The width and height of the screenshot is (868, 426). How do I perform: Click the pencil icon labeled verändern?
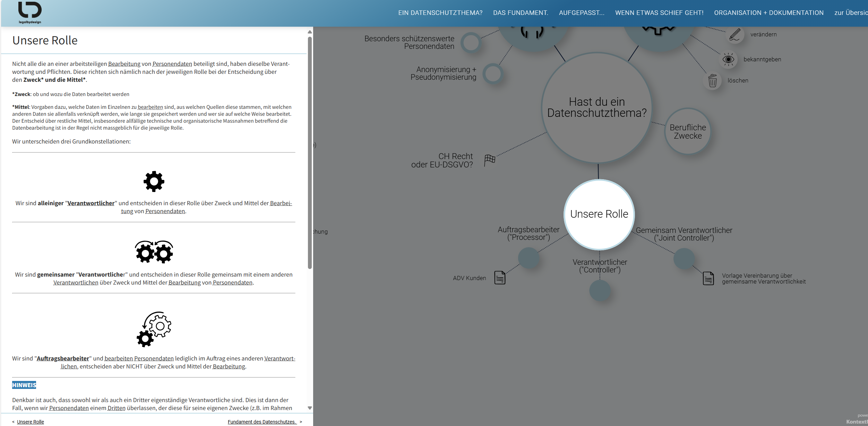point(734,35)
